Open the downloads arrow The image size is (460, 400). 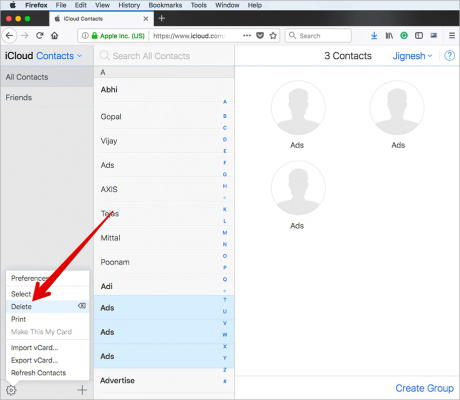374,35
